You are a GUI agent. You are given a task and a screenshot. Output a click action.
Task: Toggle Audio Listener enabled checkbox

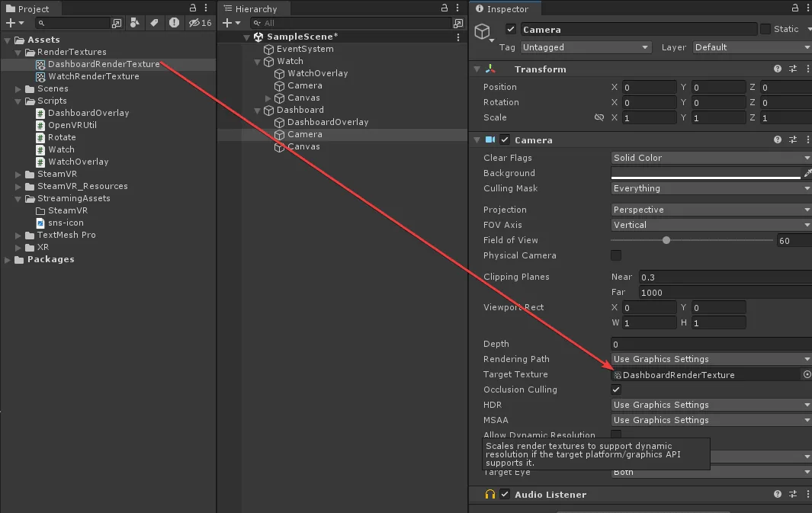coord(505,495)
